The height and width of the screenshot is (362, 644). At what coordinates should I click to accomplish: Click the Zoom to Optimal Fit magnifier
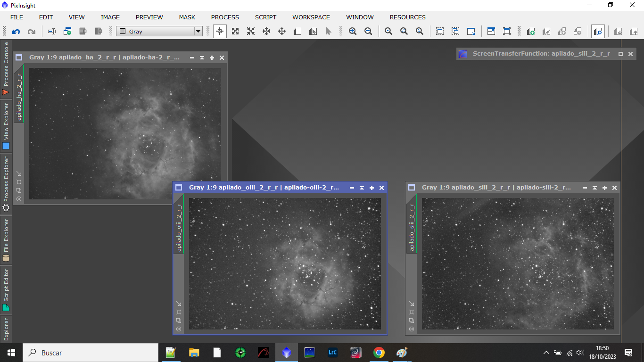pyautogui.click(x=420, y=32)
